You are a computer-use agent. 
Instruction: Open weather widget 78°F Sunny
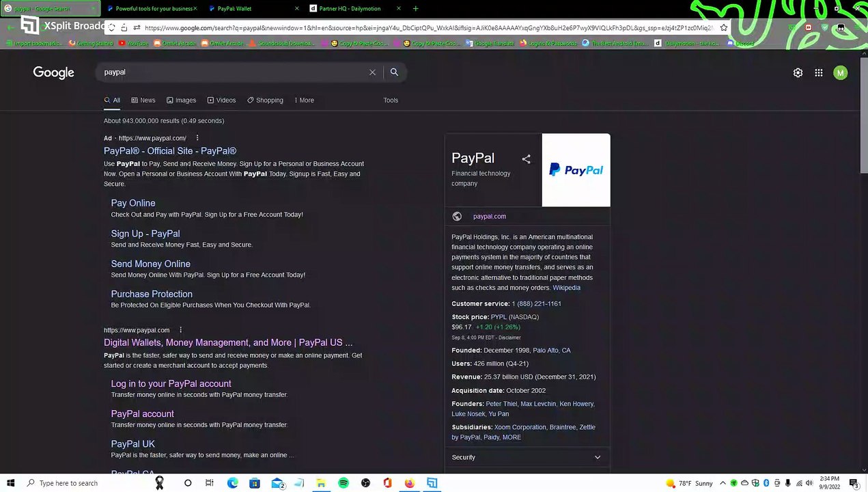click(689, 483)
